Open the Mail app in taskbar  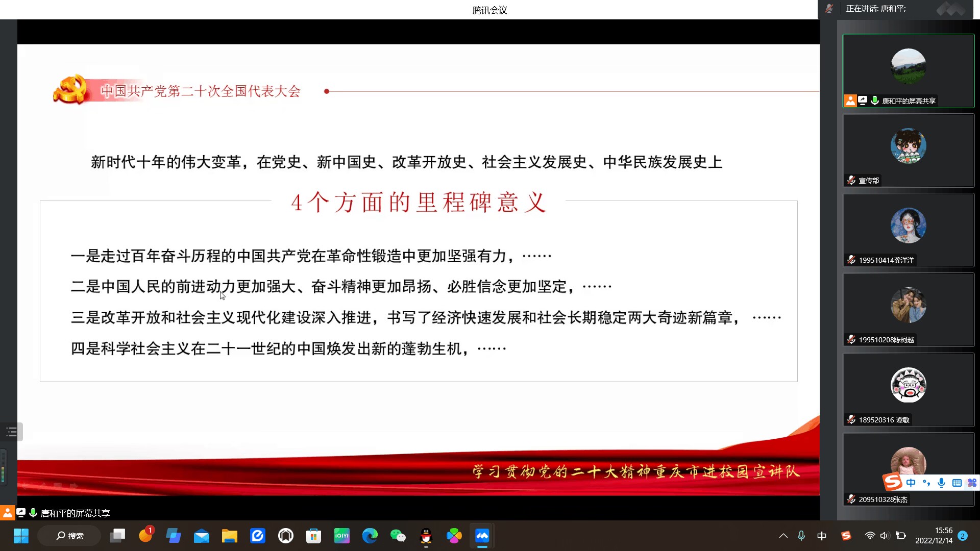[x=201, y=536]
